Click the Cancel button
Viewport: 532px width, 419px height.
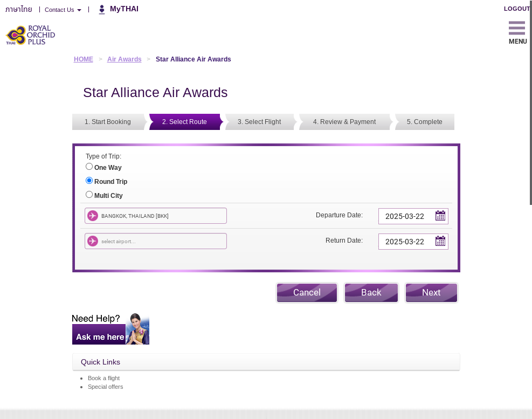click(x=307, y=293)
